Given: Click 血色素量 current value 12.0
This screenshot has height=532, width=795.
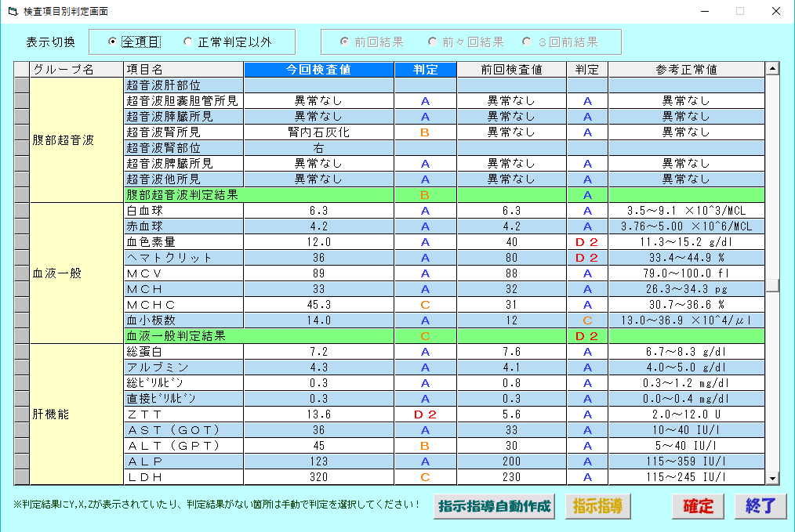Looking at the screenshot, I should click(319, 242).
